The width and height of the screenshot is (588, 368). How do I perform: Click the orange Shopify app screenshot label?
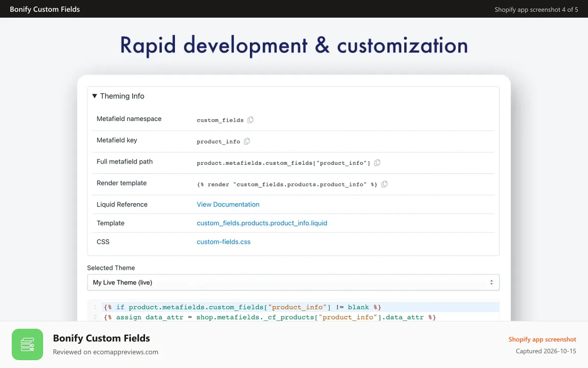point(542,339)
